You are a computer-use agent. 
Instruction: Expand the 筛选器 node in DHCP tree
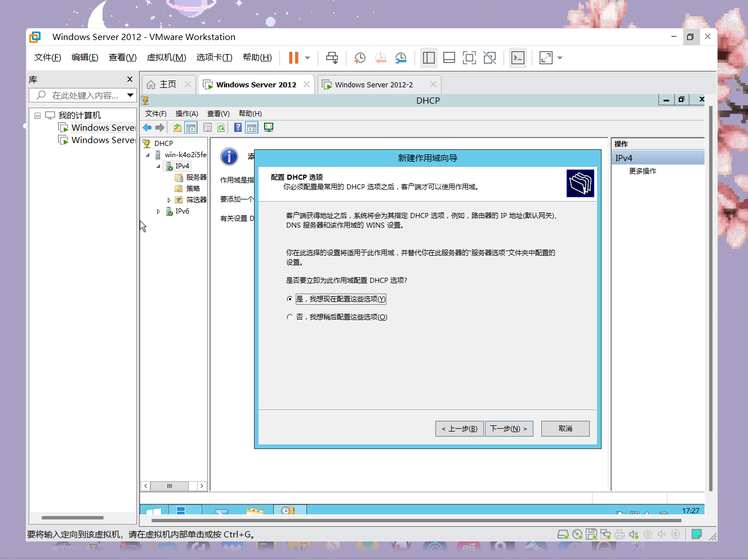(169, 200)
